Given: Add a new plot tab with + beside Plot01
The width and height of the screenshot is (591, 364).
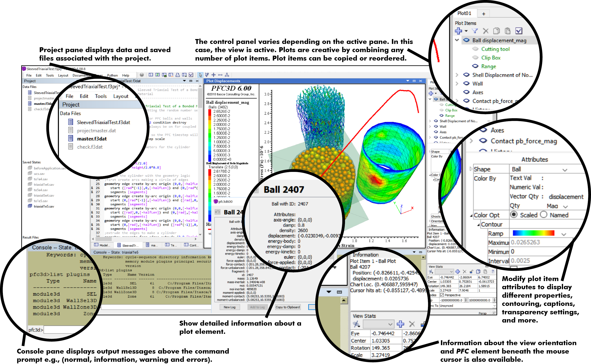Looking at the screenshot, I should [484, 14].
